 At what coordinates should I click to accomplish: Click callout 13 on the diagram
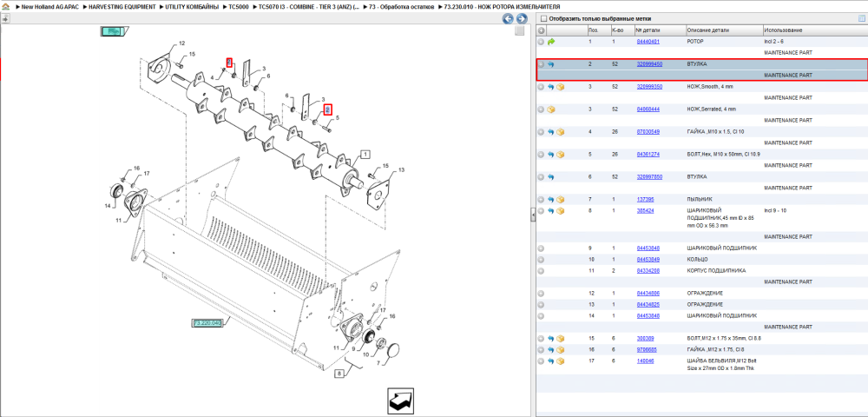tap(401, 169)
